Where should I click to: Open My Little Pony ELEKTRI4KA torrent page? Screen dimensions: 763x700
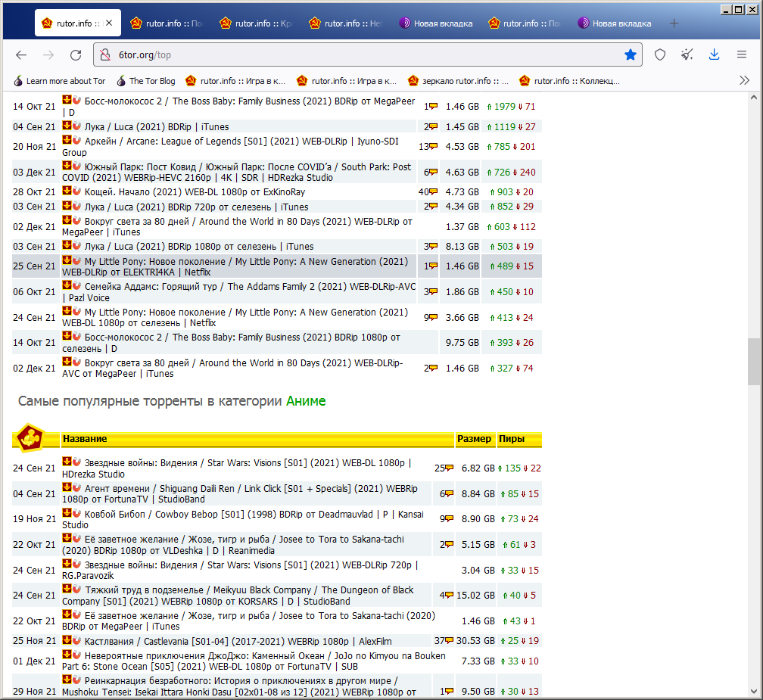coord(235,266)
